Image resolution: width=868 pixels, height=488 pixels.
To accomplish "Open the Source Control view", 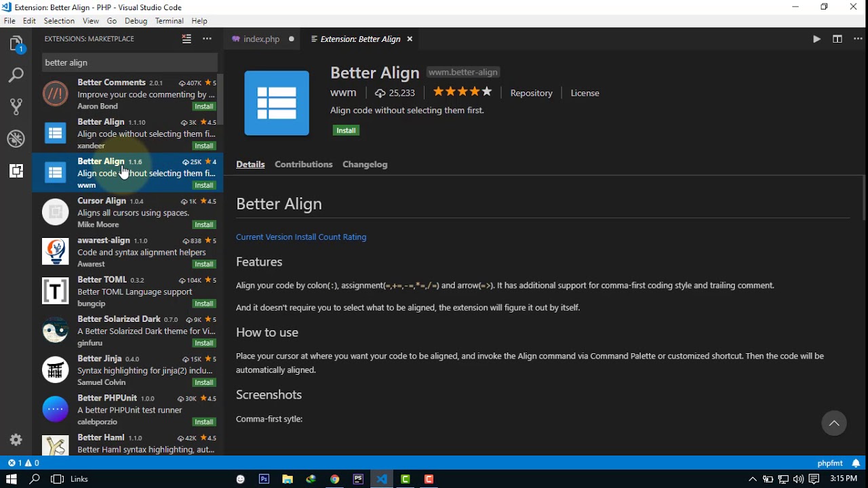I will click(x=16, y=106).
